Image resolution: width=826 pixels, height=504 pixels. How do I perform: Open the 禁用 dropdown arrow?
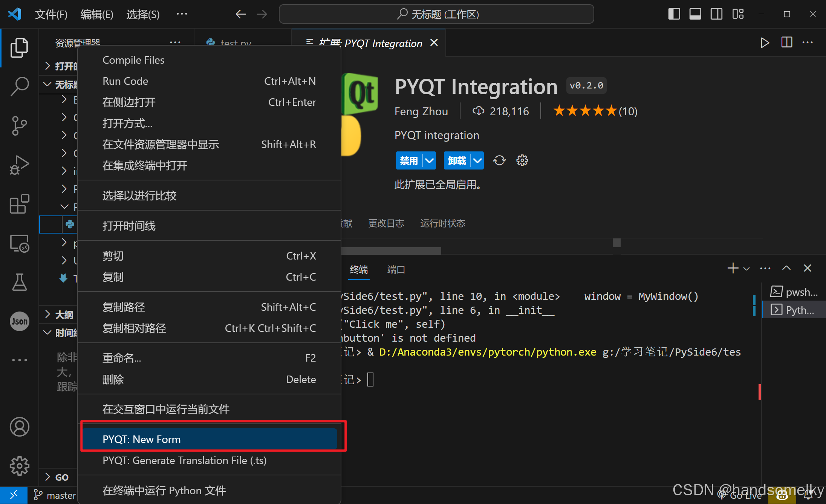click(429, 161)
